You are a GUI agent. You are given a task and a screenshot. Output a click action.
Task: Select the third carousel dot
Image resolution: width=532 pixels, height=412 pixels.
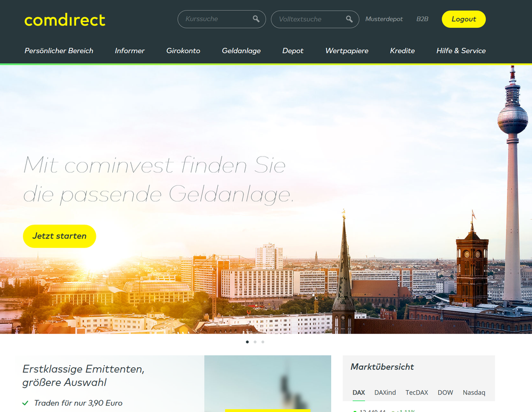coord(263,342)
